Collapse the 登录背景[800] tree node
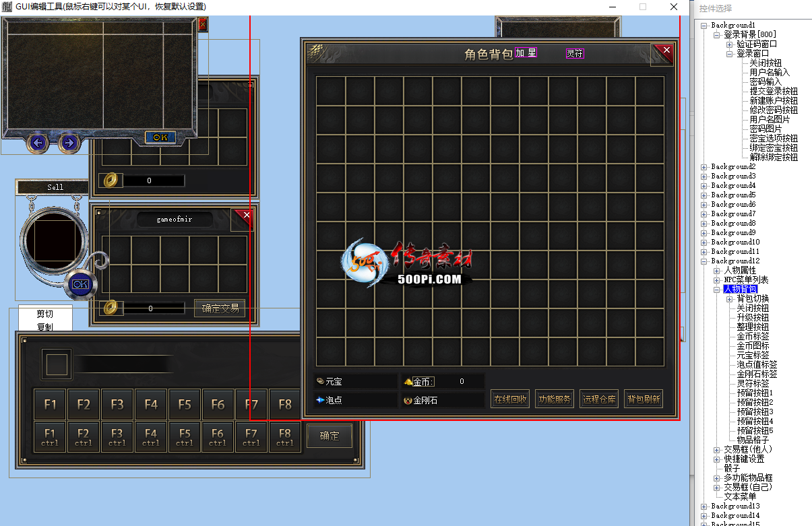812x526 pixels. point(717,35)
